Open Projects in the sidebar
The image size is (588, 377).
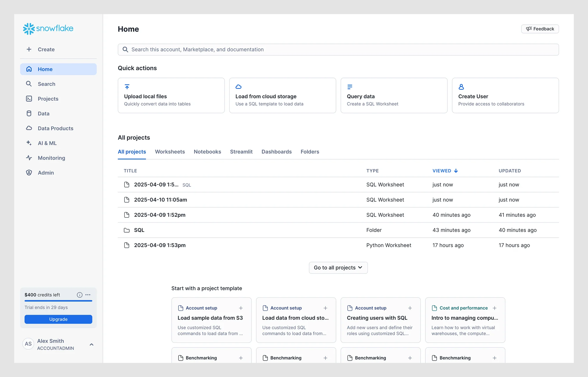point(58,99)
